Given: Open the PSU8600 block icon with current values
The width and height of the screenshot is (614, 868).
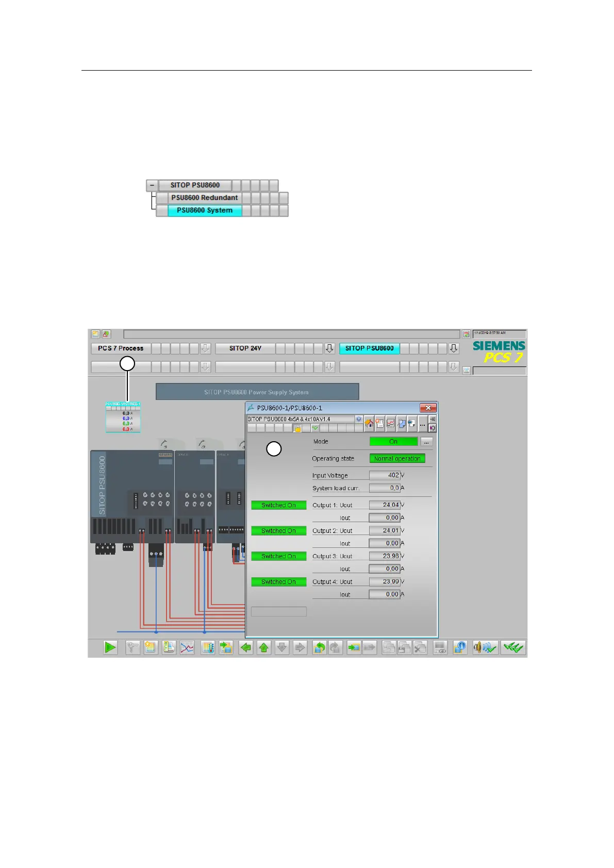Looking at the screenshot, I should click(123, 417).
